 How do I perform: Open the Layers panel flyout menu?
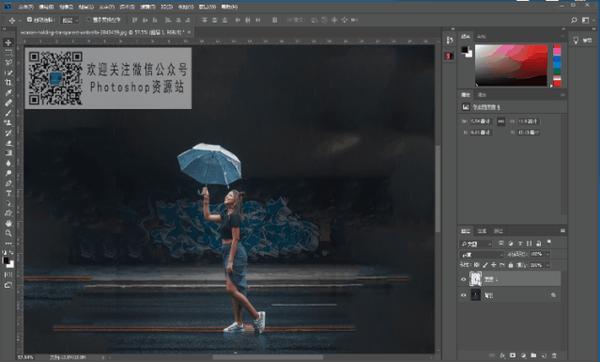pos(562,231)
